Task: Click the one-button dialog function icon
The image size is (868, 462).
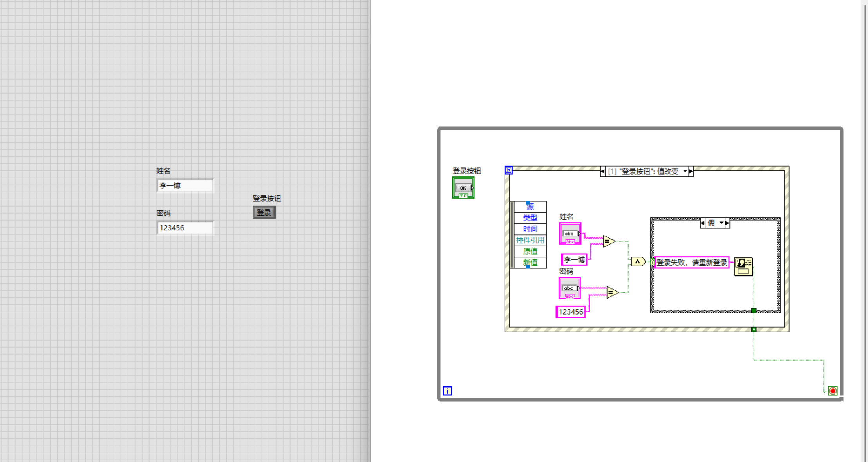Action: pos(743,267)
